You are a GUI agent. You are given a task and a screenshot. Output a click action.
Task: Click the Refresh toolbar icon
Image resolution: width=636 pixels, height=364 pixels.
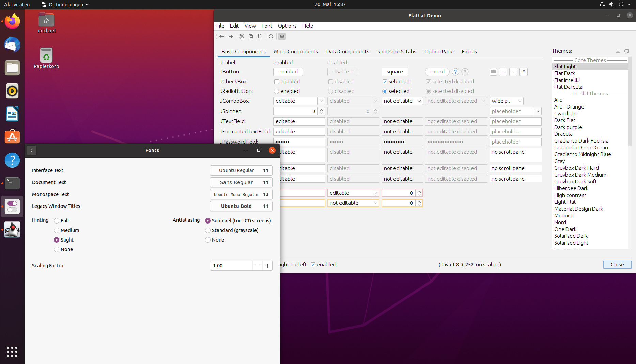coord(271,36)
